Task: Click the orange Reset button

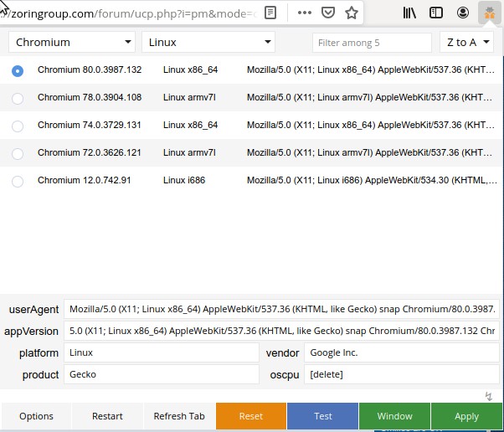Action: click(250, 416)
